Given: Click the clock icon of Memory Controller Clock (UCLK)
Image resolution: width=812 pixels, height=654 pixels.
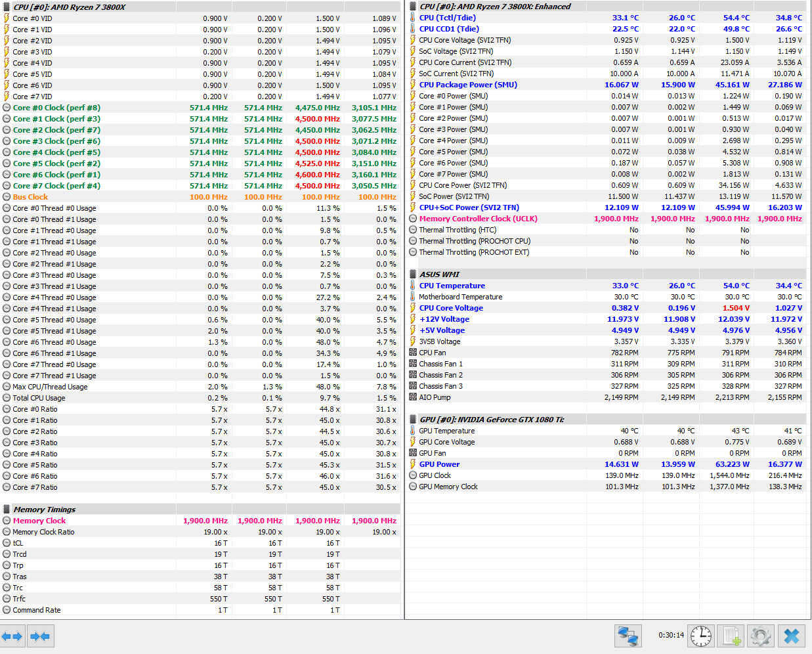Looking at the screenshot, I should (x=413, y=219).
